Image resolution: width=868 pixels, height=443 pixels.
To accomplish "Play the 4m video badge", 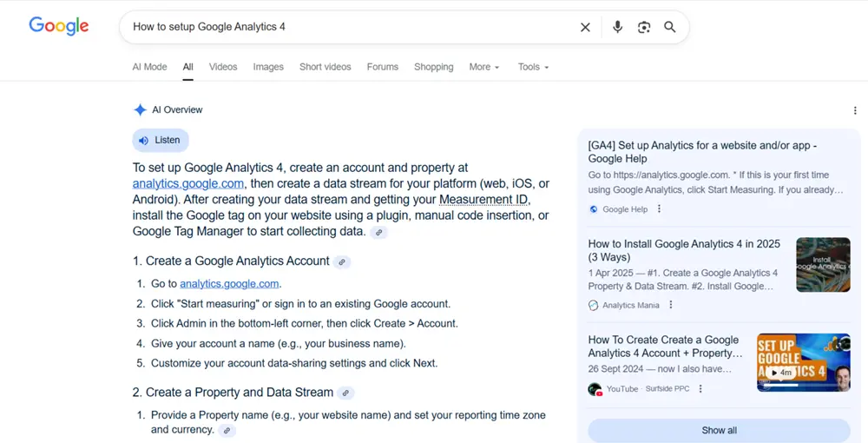I will coord(781,373).
